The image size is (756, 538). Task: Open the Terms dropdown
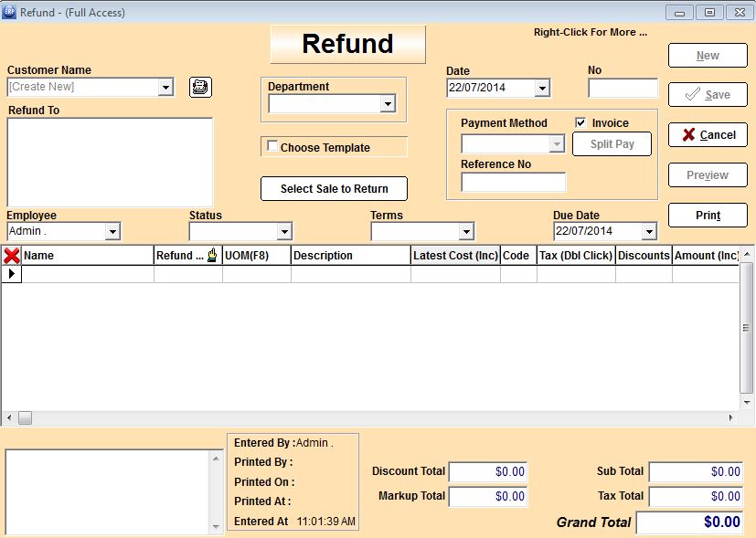pyautogui.click(x=466, y=232)
